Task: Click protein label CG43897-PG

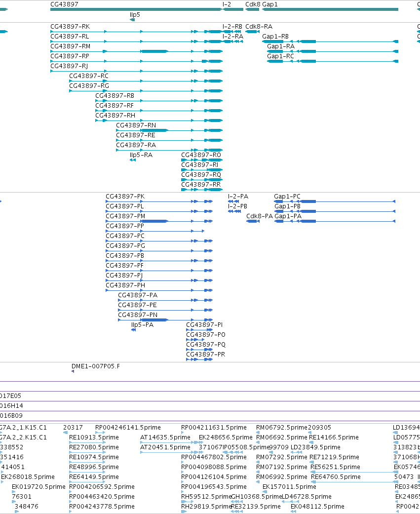Action: tap(125, 245)
